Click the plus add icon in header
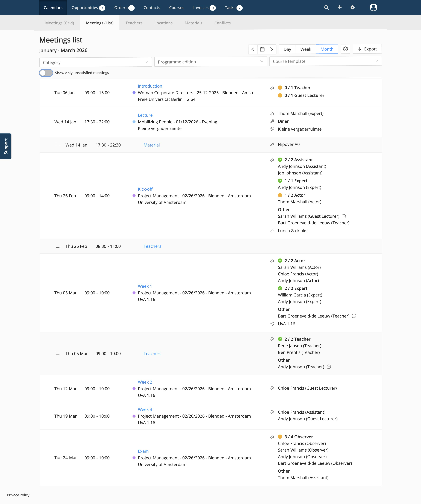The height and width of the screenshot is (504, 421). (x=340, y=8)
